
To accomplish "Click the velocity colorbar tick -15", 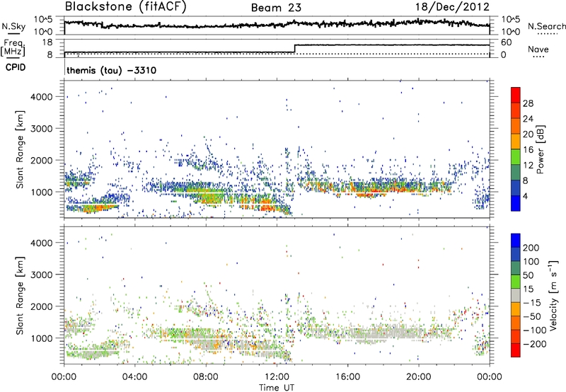I will click(531, 303).
